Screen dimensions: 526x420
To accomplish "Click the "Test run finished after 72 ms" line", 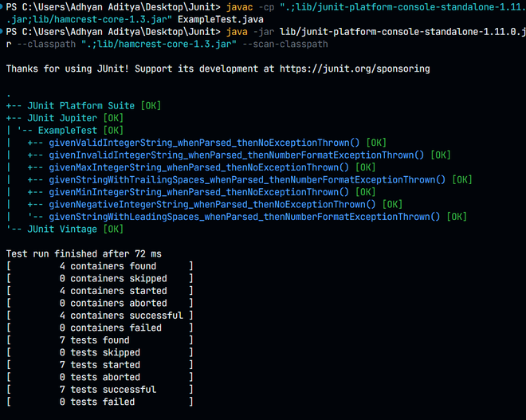I will [x=84, y=254].
